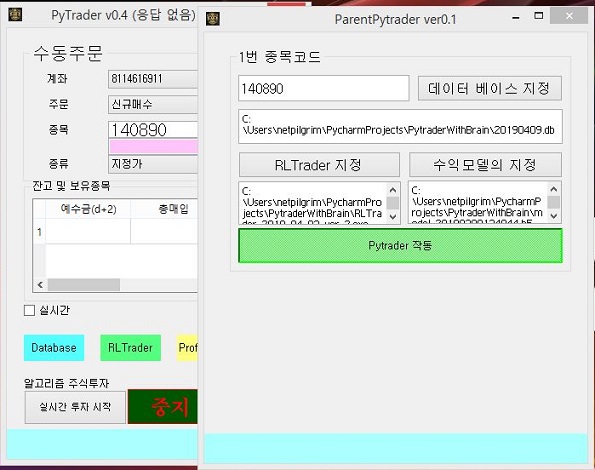This screenshot has width=595, height=470.
Task: Click the PyTrader v0.4 window title icon
Action: coord(15,15)
